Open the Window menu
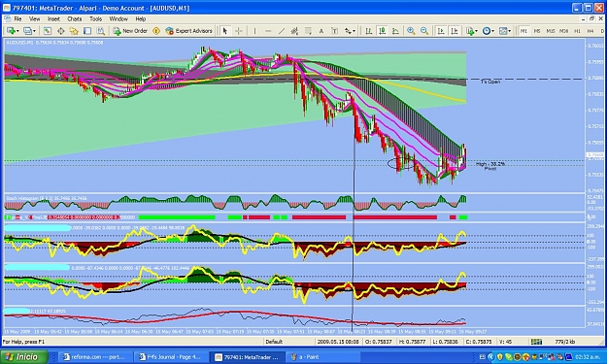Screen dimensions: 607x364 118,19
